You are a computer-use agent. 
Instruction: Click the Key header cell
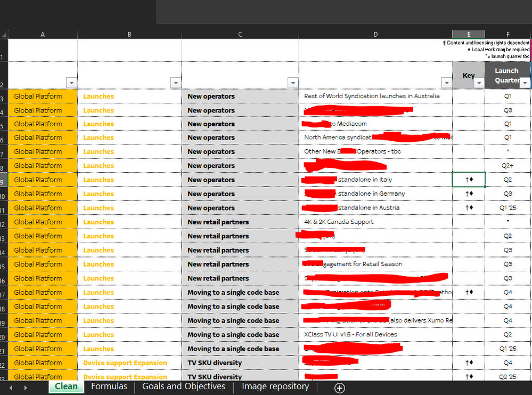[469, 75]
